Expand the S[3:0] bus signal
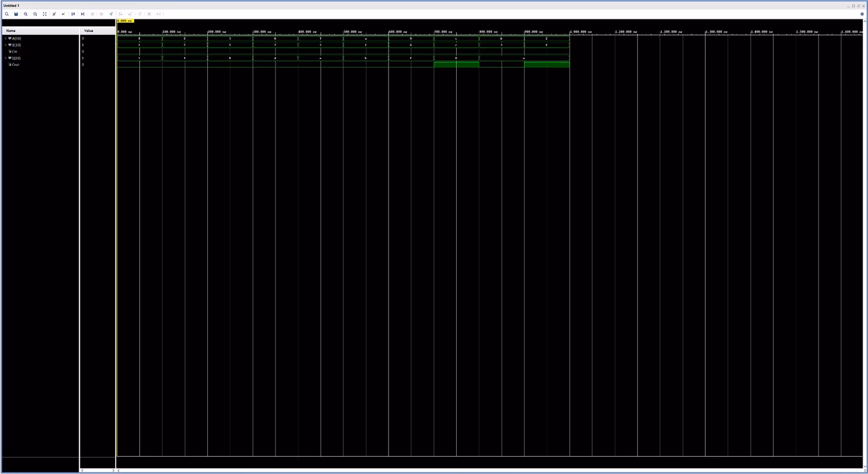 (5, 58)
